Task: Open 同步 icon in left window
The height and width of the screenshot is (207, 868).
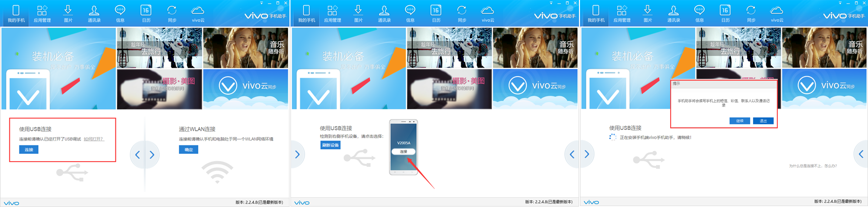Action: tap(172, 13)
